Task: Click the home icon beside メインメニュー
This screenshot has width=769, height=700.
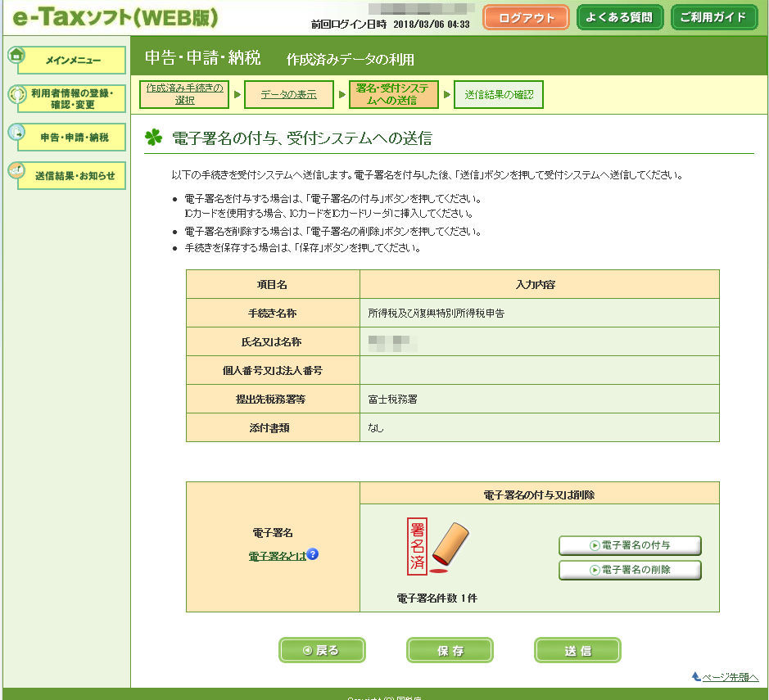Action: [16, 55]
